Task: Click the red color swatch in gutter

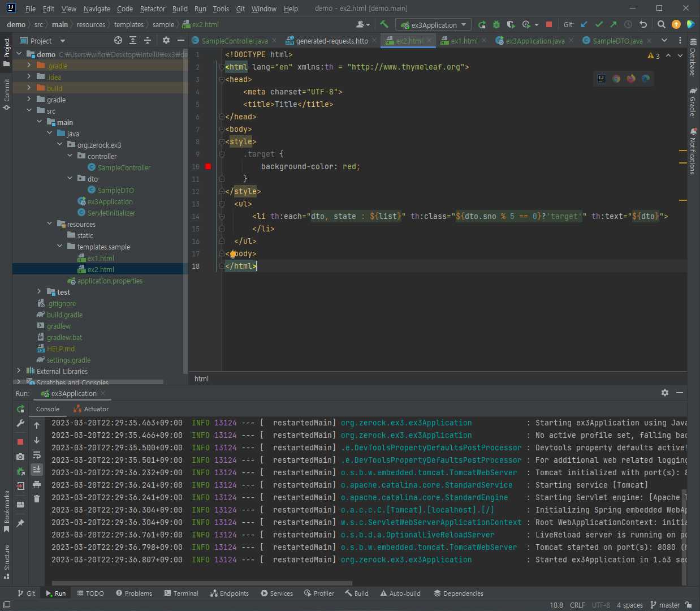Action: coord(208,166)
